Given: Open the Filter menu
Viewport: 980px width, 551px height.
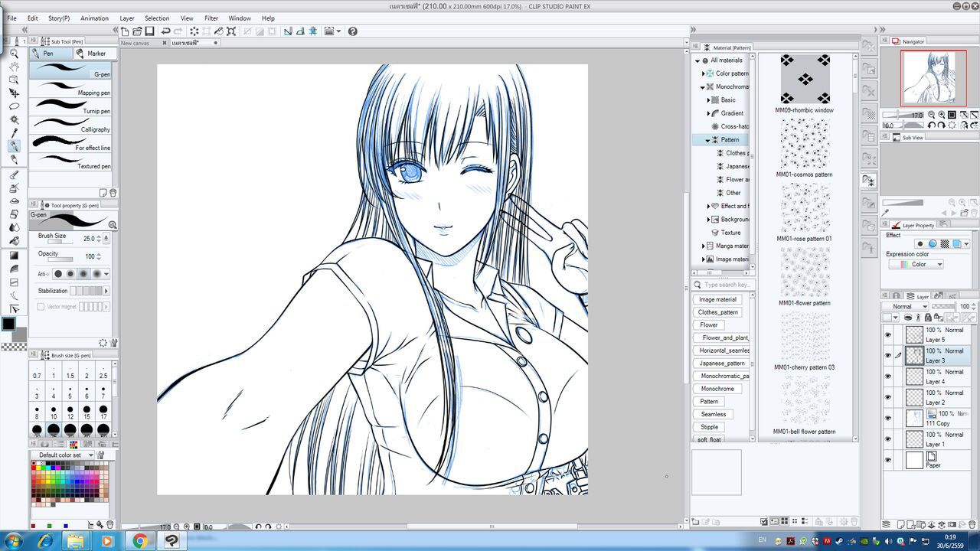Looking at the screenshot, I should click(211, 18).
